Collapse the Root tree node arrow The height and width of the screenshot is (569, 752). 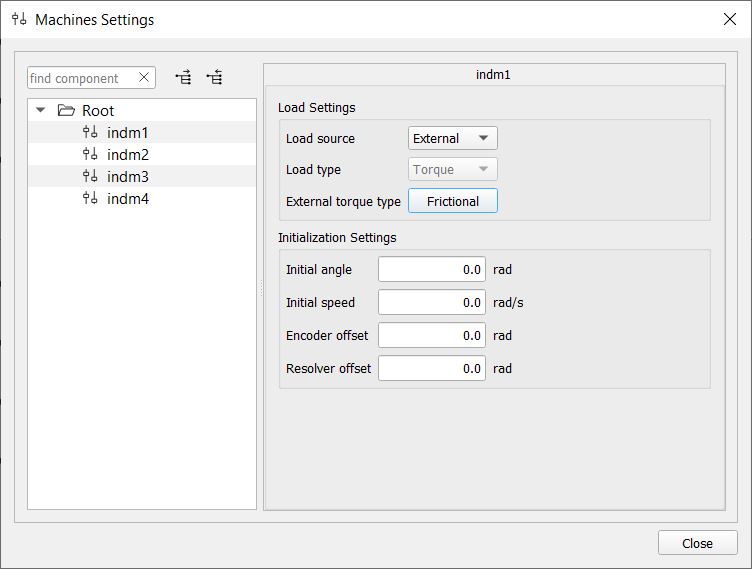(x=41, y=111)
